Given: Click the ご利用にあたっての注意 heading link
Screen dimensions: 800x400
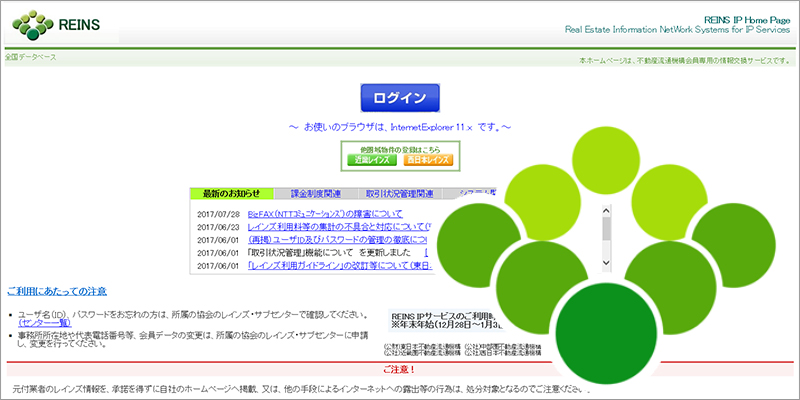Looking at the screenshot, I should tap(56, 291).
